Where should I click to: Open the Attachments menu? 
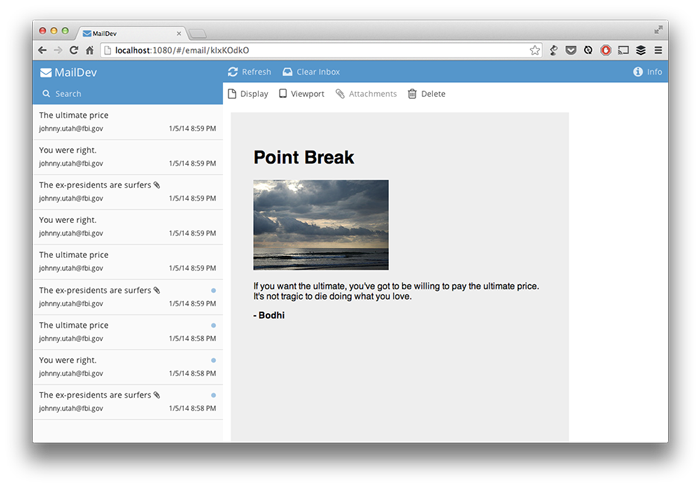coord(366,94)
